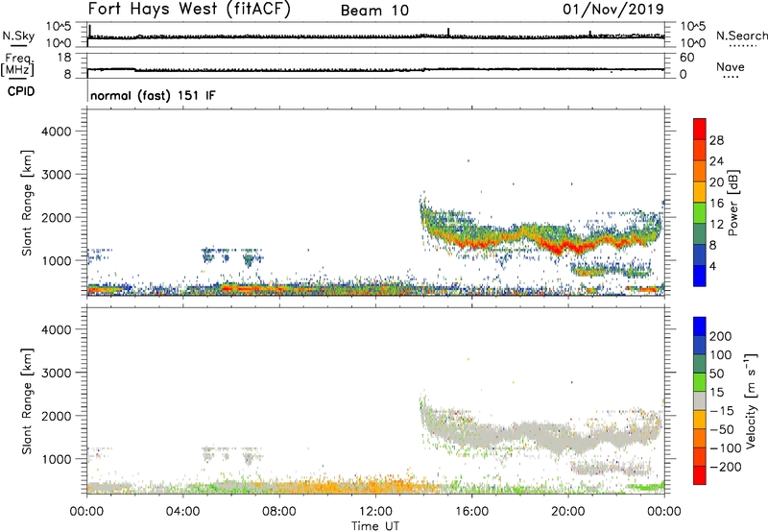Viewport: 768px width, 532px height.
Task: Pick the gray segment of velocity colorbar
Action: pyautogui.click(x=700, y=400)
